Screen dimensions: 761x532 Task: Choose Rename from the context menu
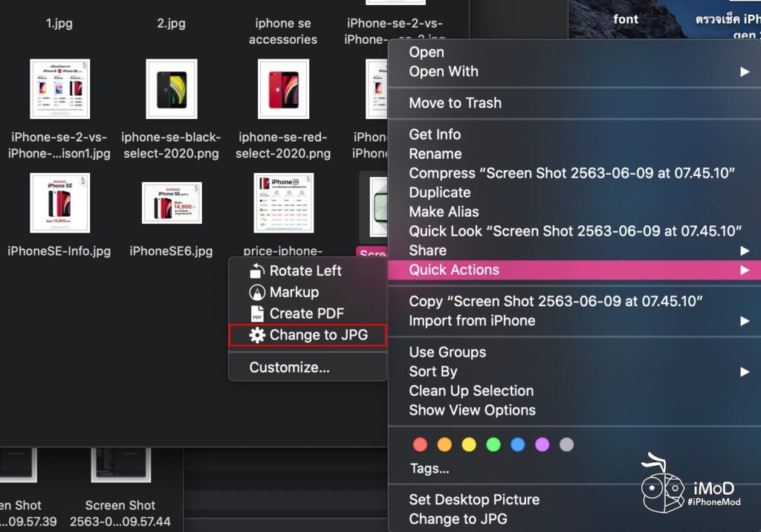coord(435,154)
